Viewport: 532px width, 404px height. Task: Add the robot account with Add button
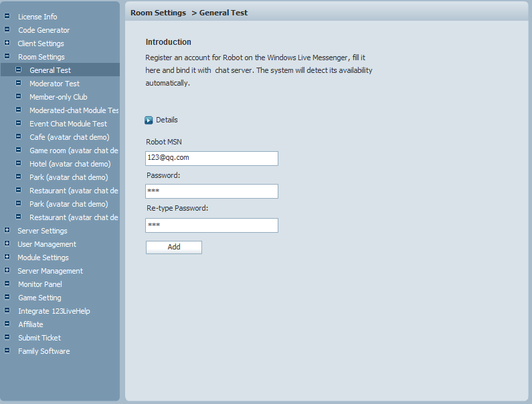tap(174, 247)
